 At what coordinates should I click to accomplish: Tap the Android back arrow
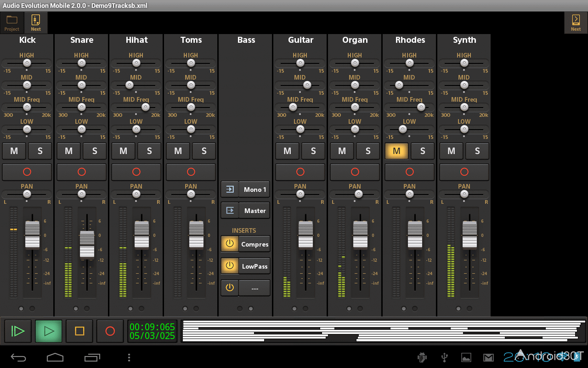tap(19, 357)
